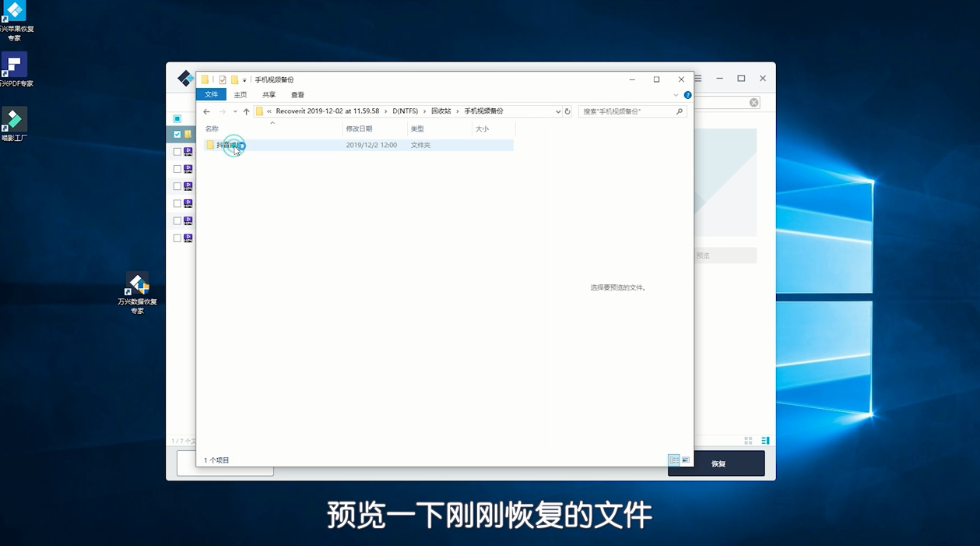The width and height of the screenshot is (980, 546).
Task: Click the 文件夹 type cell
Action: tap(420, 145)
